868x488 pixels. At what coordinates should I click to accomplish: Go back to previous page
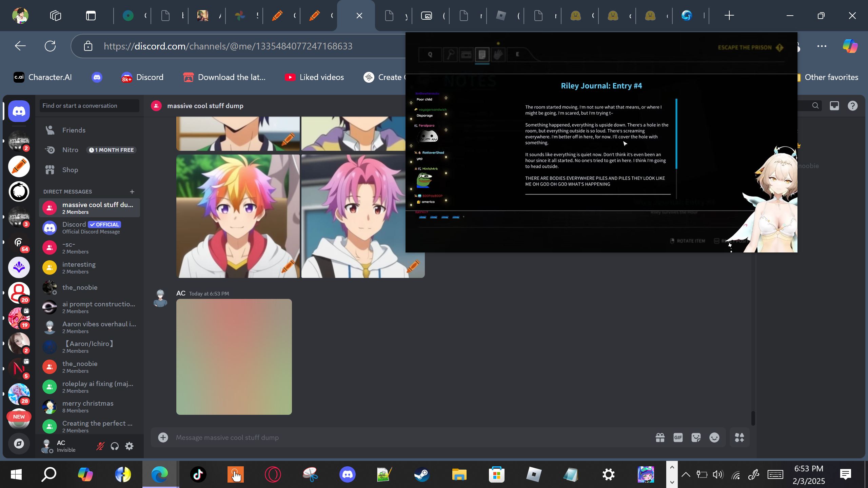coord(20,46)
